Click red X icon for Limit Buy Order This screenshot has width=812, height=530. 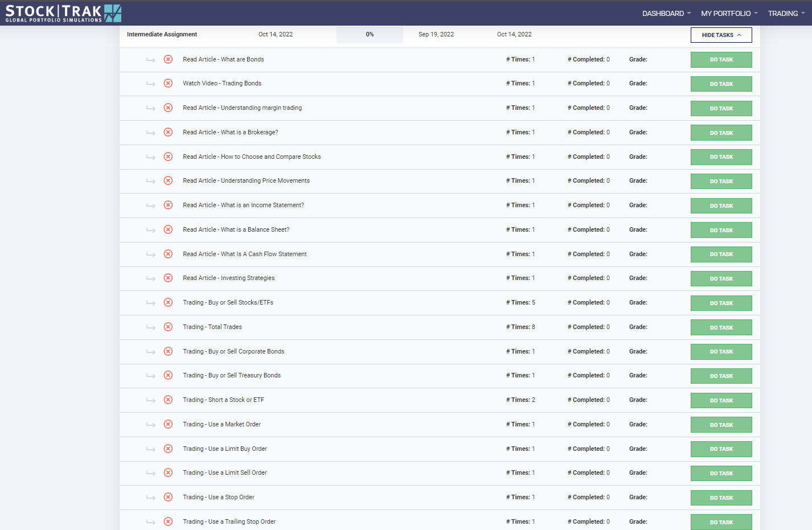168,449
